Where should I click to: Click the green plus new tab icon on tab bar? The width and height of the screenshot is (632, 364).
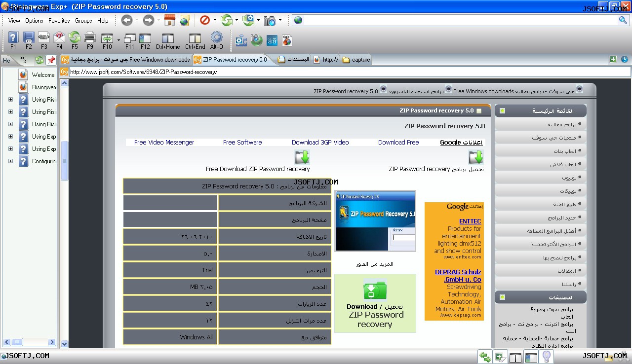coord(613,59)
